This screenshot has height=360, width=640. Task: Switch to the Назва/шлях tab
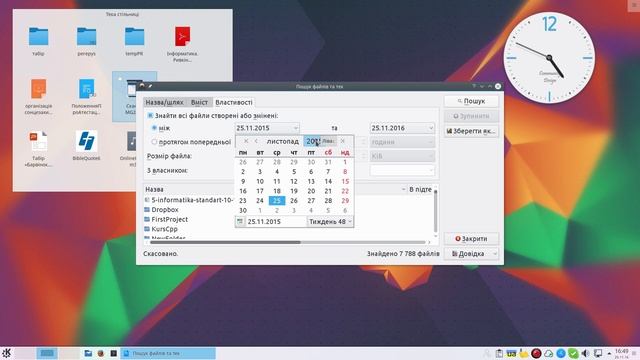(x=164, y=102)
